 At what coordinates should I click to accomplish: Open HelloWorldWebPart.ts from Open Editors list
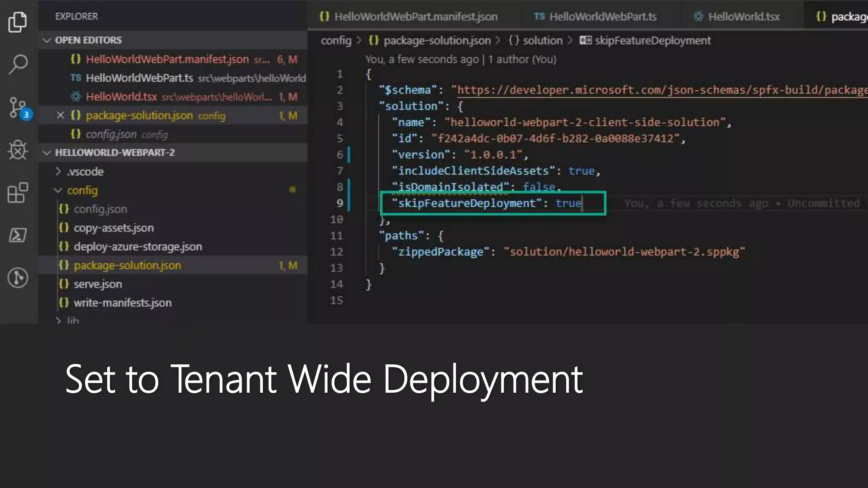[x=173, y=78]
